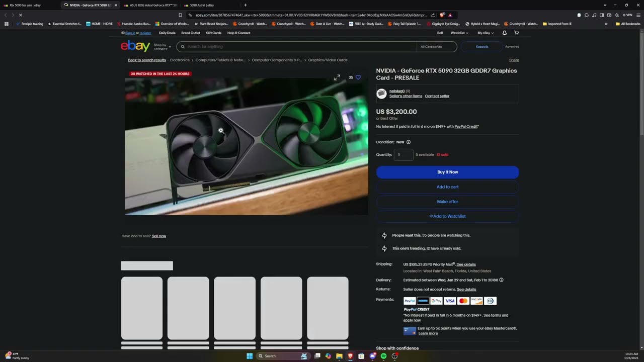Switch to ASUS ROG Astral GeForce tab

pyautogui.click(x=150, y=5)
